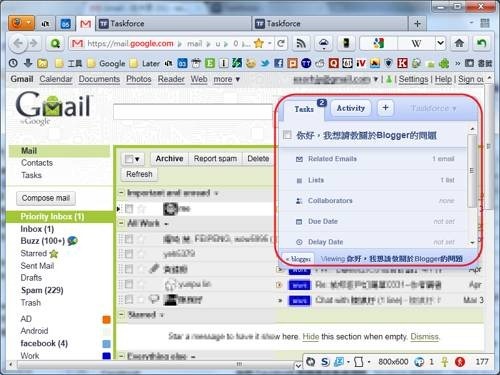Open Documents link in Google bar
The width and height of the screenshot is (500, 375).
(x=99, y=79)
